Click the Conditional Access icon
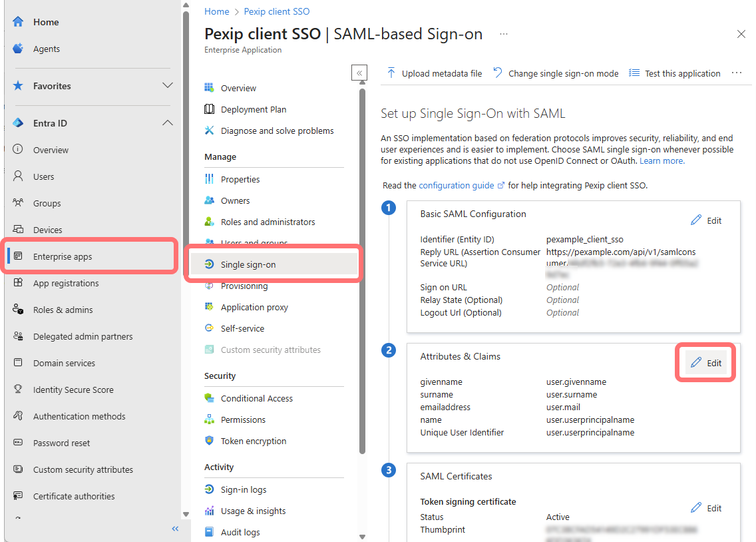This screenshot has width=756, height=542. click(210, 398)
